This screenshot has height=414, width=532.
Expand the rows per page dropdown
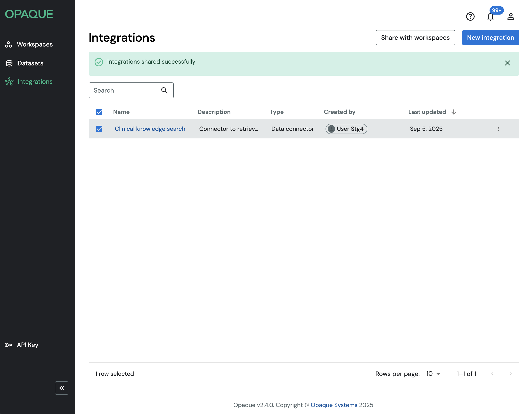pos(433,374)
